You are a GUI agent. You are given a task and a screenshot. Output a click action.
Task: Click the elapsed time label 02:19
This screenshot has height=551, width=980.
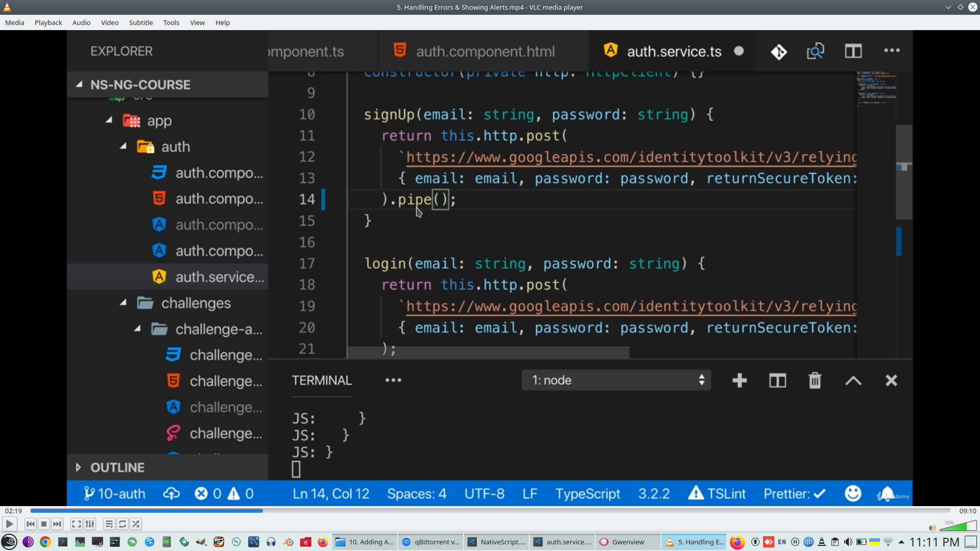(14, 511)
